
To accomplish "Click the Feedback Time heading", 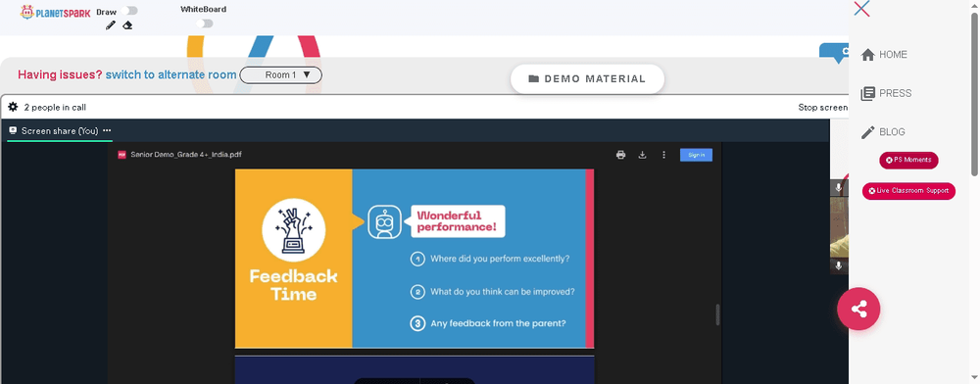I will [x=293, y=285].
